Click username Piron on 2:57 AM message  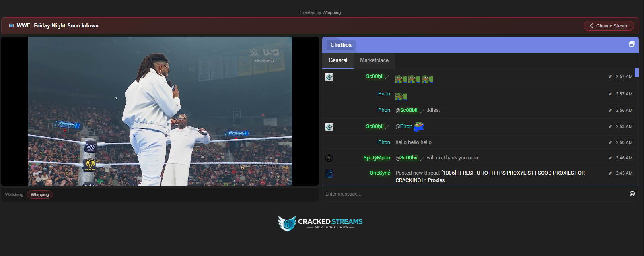tap(384, 94)
